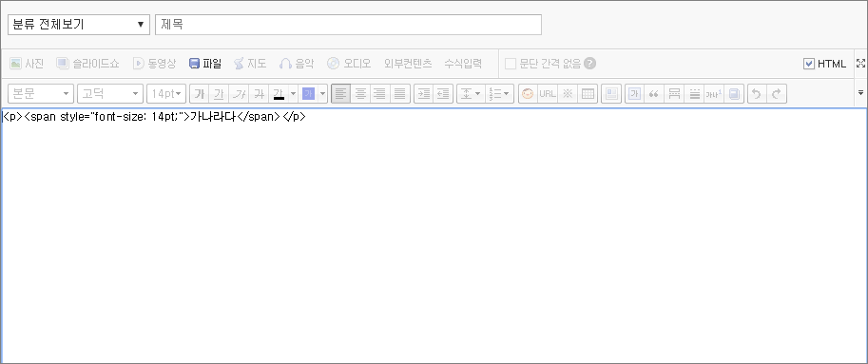868x364 pixels.
Task: Expand the background color palette arrow
Action: coord(322,94)
